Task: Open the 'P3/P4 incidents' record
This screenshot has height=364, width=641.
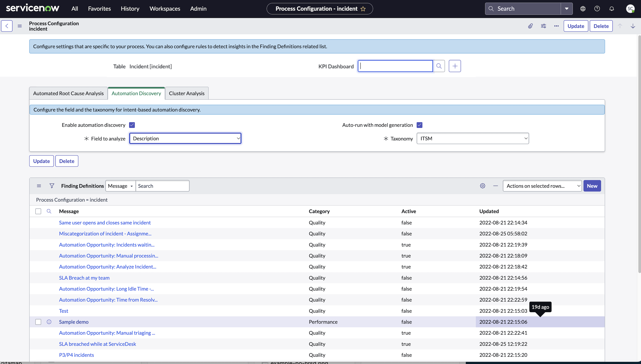Action: coord(76,355)
